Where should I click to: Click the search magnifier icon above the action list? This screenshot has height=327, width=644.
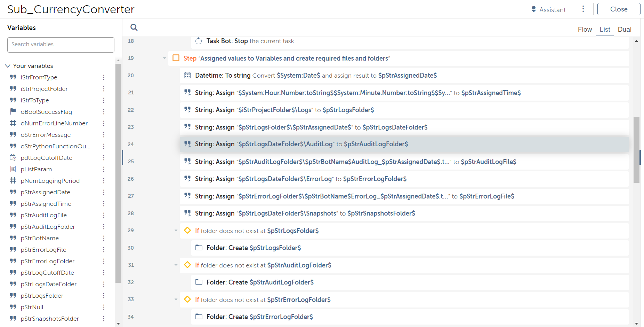click(134, 27)
